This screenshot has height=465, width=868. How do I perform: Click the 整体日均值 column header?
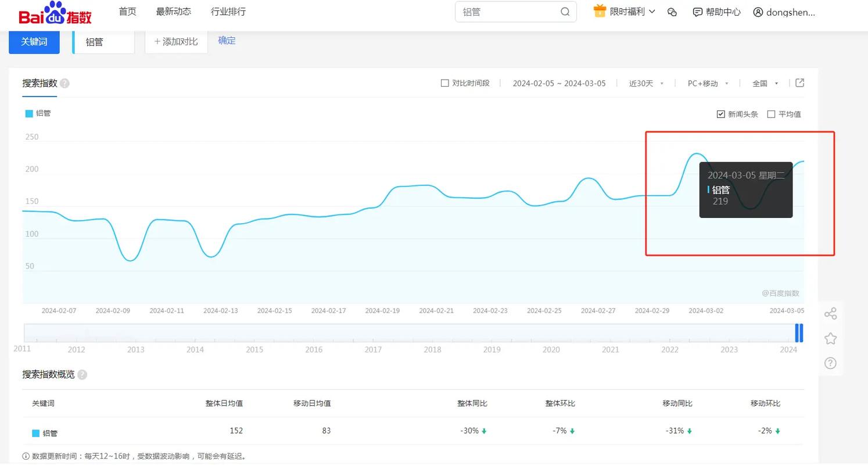click(224, 403)
